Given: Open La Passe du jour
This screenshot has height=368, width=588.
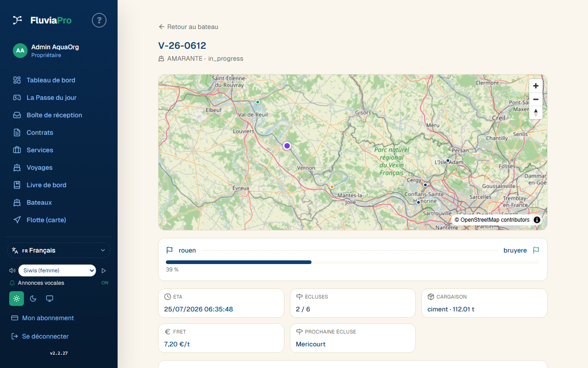Looking at the screenshot, I should [x=59, y=98].
